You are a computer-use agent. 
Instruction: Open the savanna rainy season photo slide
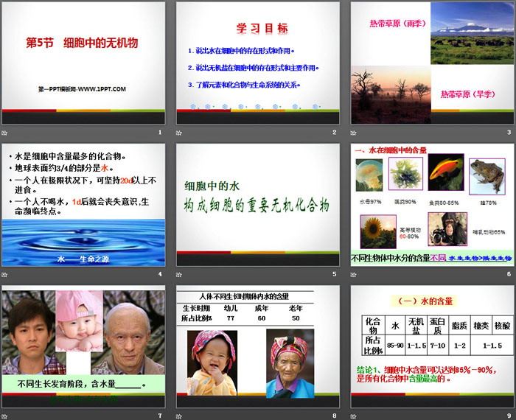[x=432, y=63]
